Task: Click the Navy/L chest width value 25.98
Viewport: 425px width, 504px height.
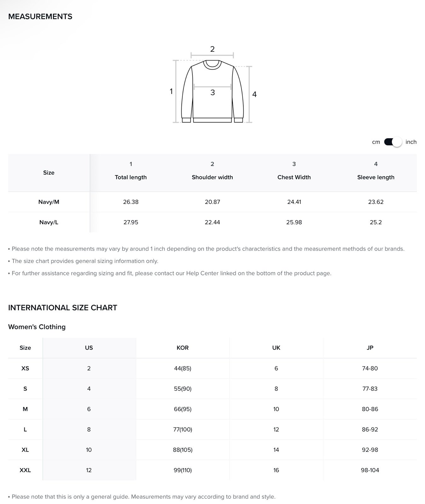Action: coord(294,222)
